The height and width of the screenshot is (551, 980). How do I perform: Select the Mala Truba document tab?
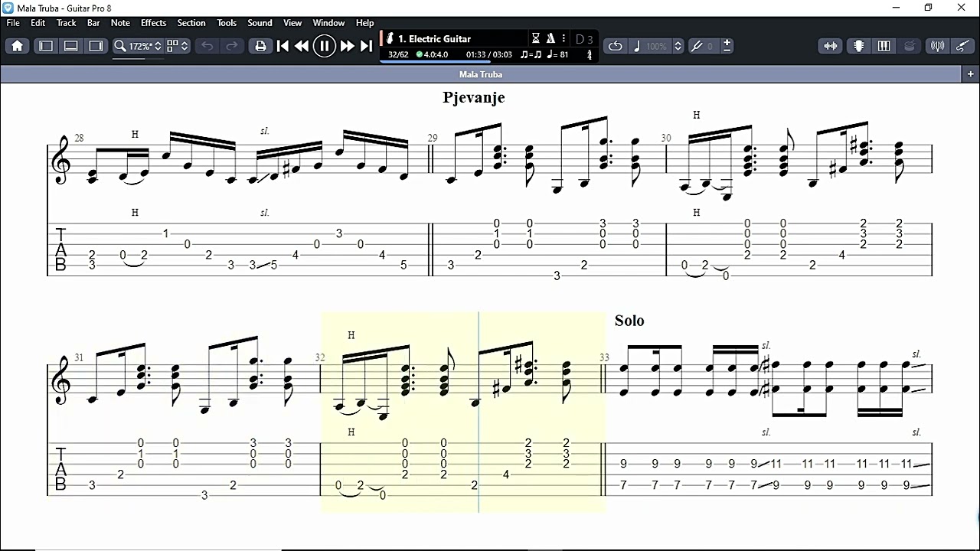(x=481, y=74)
